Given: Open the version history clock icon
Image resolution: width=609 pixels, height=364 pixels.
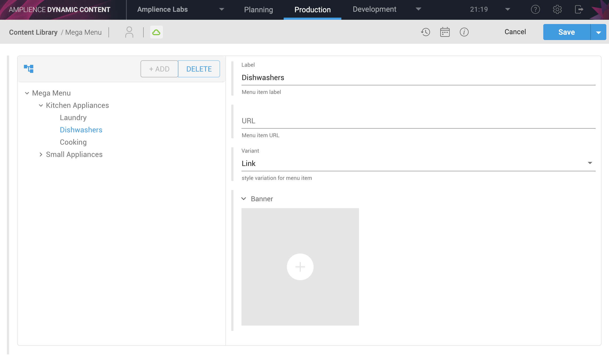Looking at the screenshot, I should pyautogui.click(x=425, y=32).
